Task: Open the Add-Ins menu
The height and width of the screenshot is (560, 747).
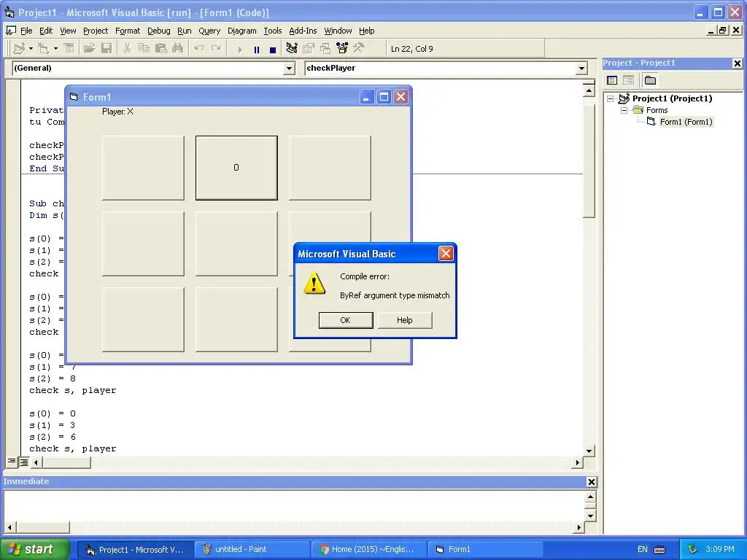Action: (303, 31)
